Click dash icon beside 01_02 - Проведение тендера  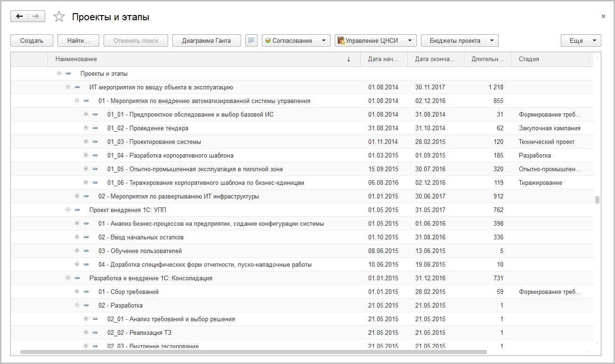[x=95, y=128]
